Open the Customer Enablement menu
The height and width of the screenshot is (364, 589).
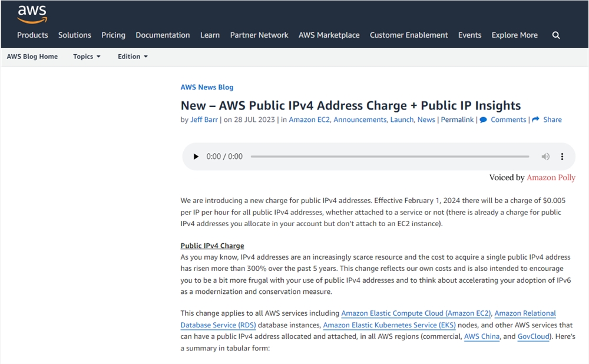pyautogui.click(x=409, y=35)
